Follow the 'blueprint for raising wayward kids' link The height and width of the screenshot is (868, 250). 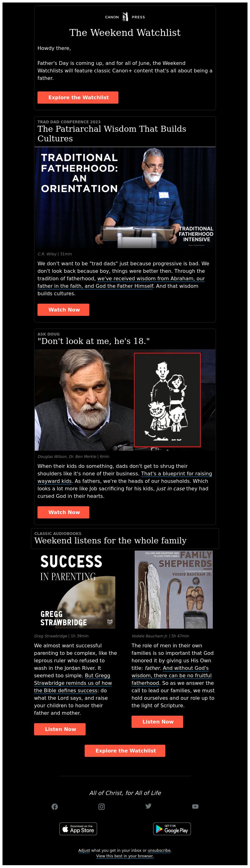tap(125, 477)
